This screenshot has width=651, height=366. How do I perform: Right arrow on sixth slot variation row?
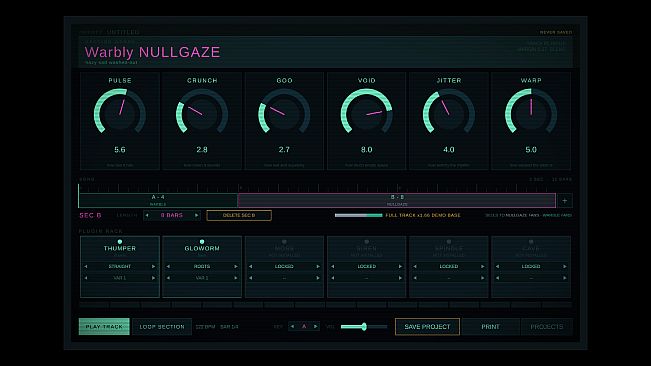565,278
